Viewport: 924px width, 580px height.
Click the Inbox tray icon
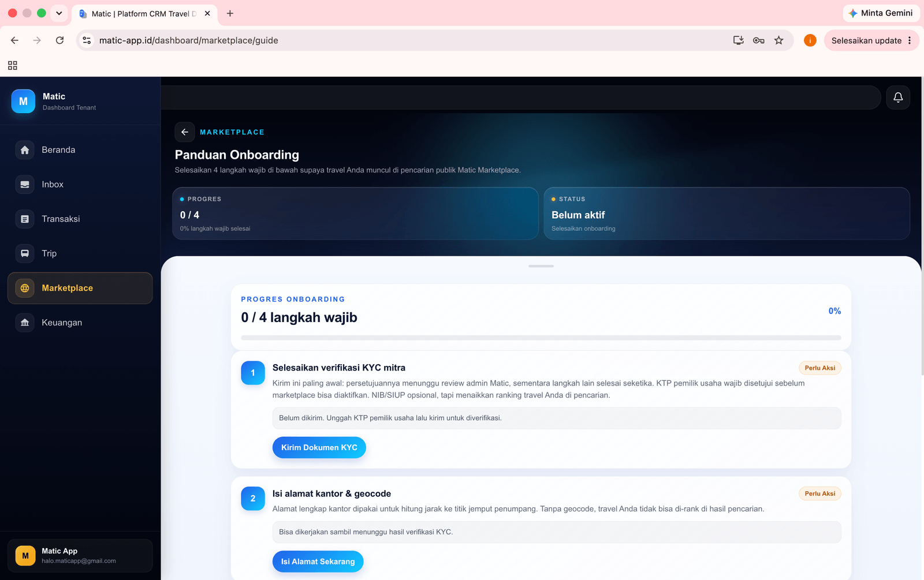(x=25, y=185)
